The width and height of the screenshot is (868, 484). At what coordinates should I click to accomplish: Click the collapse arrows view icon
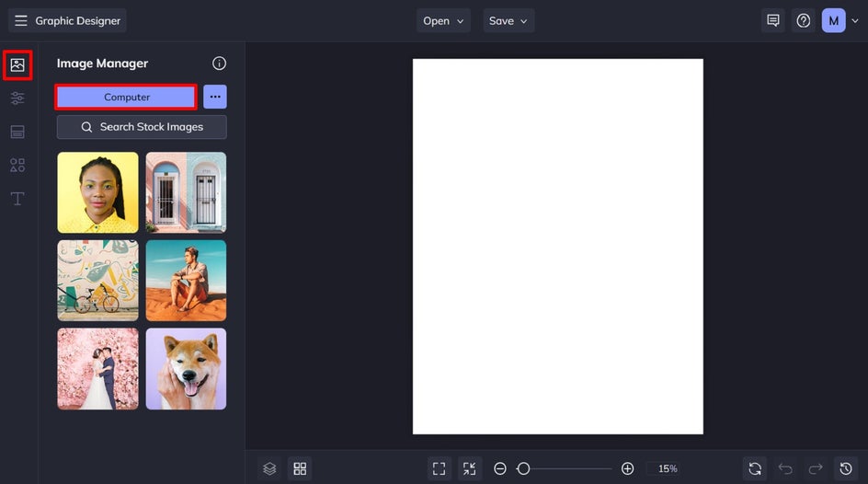point(470,468)
